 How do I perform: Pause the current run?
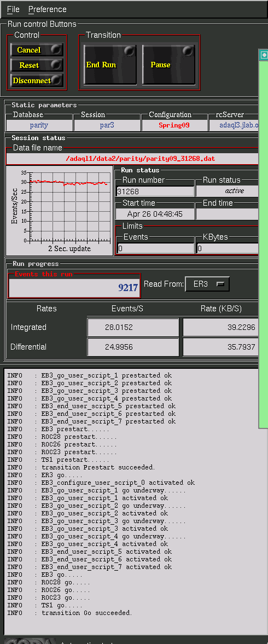coord(168,65)
